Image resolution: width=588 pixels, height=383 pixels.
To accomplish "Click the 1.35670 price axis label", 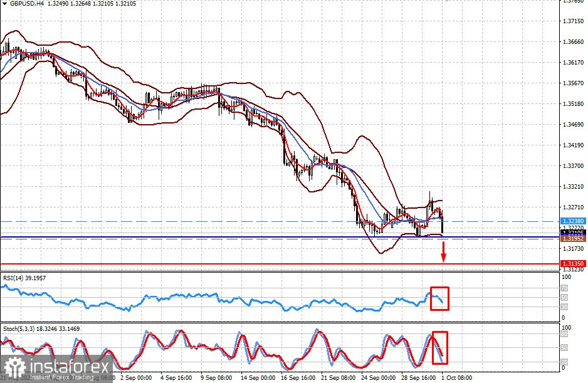I will [574, 83].
